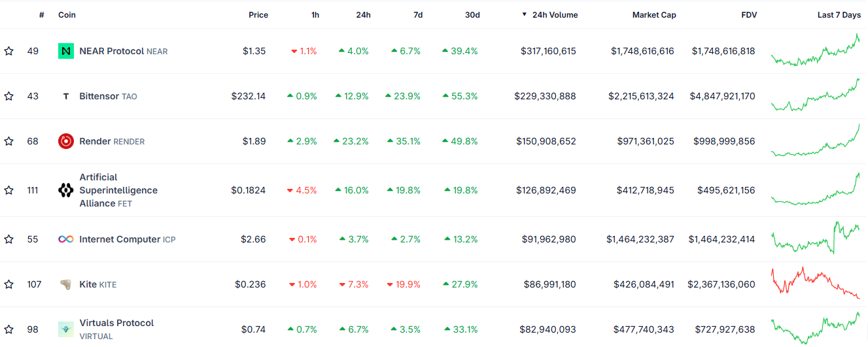Viewport: 868px width, 347px height.
Task: Sort coins by Price column header
Action: [258, 15]
